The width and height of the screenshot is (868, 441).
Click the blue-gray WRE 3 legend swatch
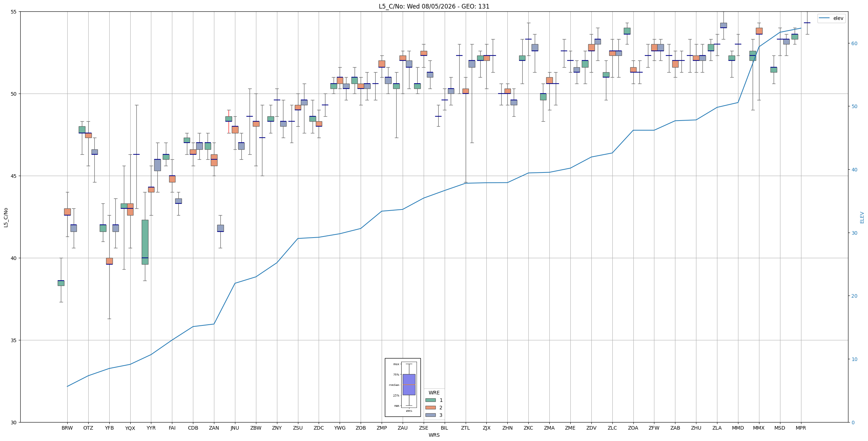[430, 415]
